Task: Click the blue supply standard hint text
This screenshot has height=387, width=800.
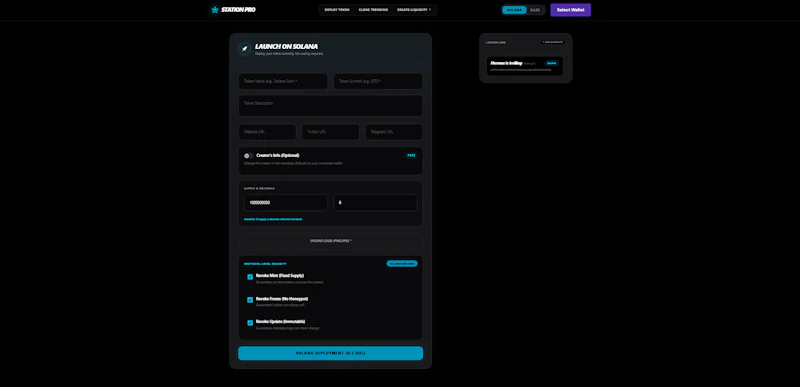Action: 273,219
